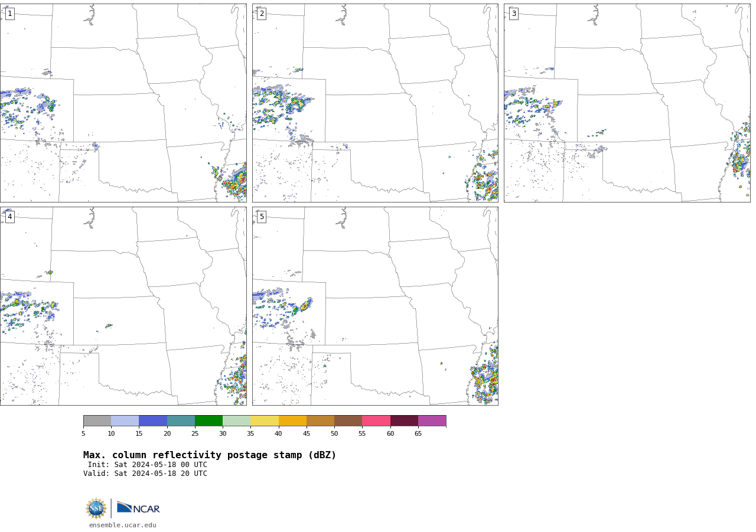Click the title 'Max. column reflectivity postage stamp (dBZ)'
Image resolution: width=756 pixels, height=532 pixels.
click(x=210, y=455)
